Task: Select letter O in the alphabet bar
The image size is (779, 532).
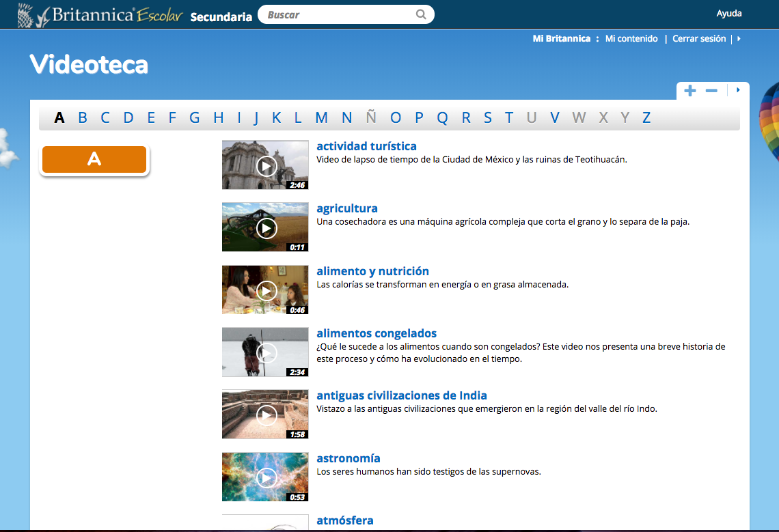Action: (x=396, y=117)
